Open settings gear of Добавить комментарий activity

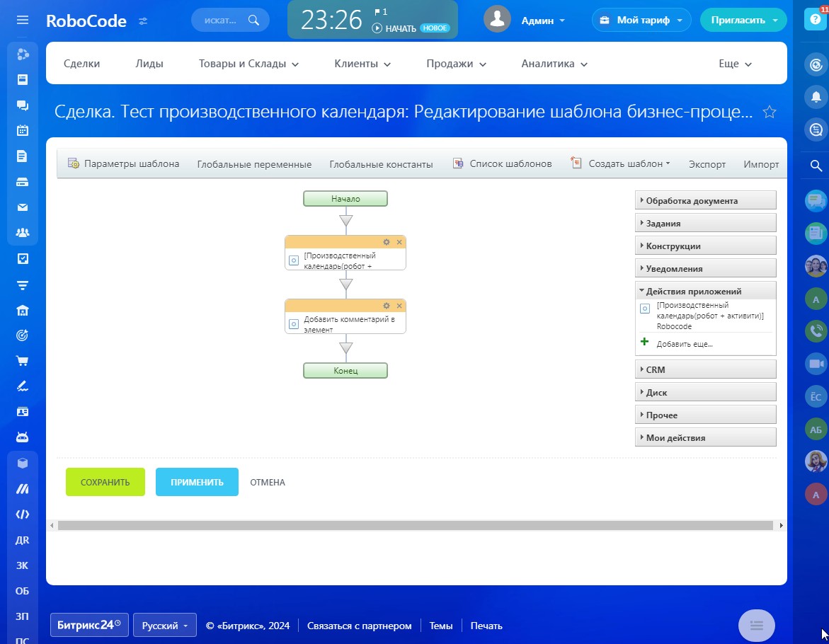pyautogui.click(x=387, y=306)
